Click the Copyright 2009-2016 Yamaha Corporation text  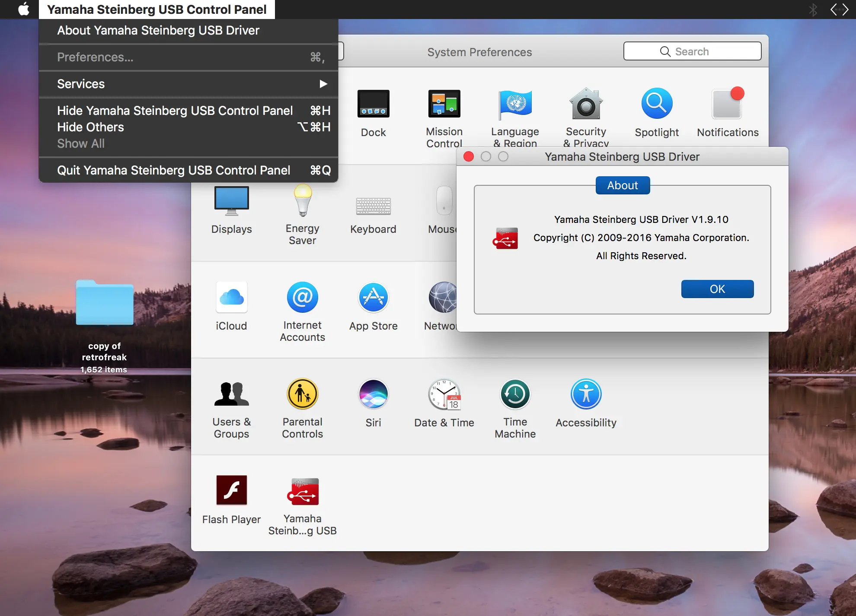coord(641,238)
